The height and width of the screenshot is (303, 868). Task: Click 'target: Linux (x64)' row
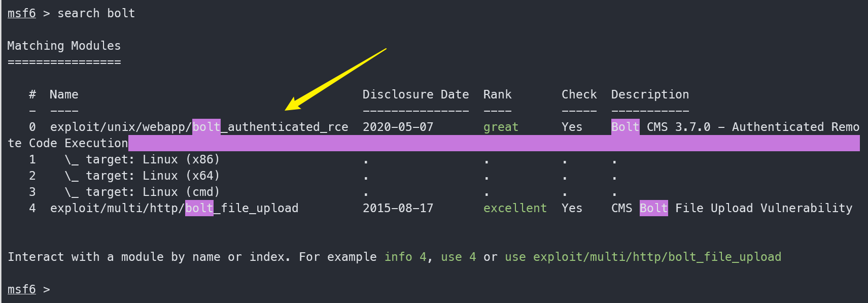(142, 176)
